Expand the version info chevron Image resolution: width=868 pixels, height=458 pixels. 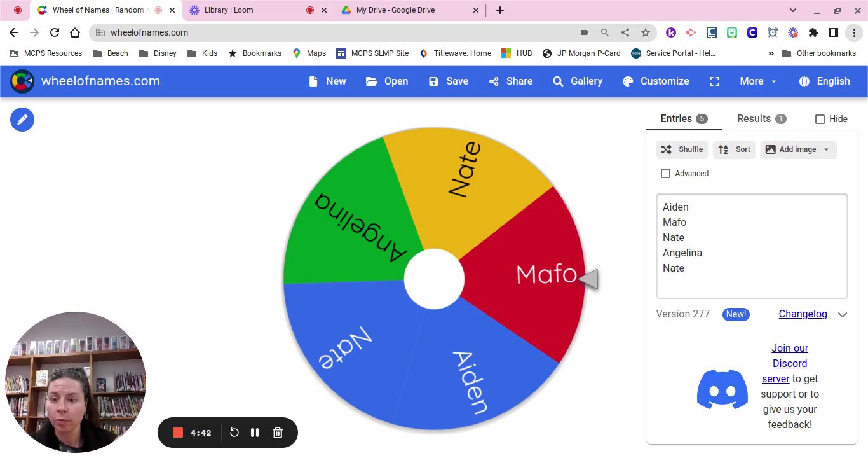tap(843, 314)
